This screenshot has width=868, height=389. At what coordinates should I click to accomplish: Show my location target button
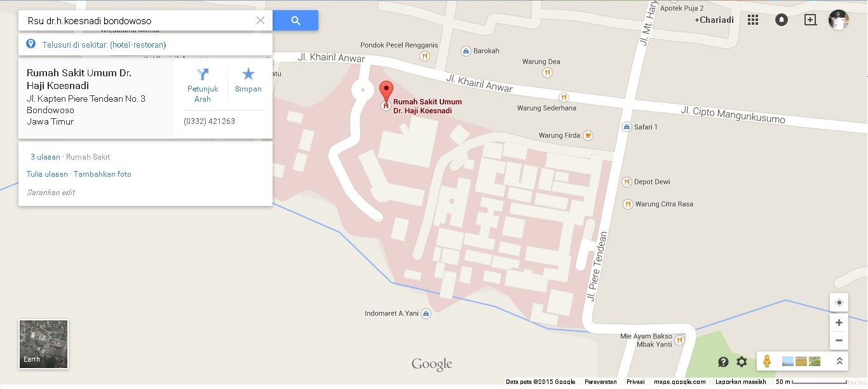coord(839,303)
